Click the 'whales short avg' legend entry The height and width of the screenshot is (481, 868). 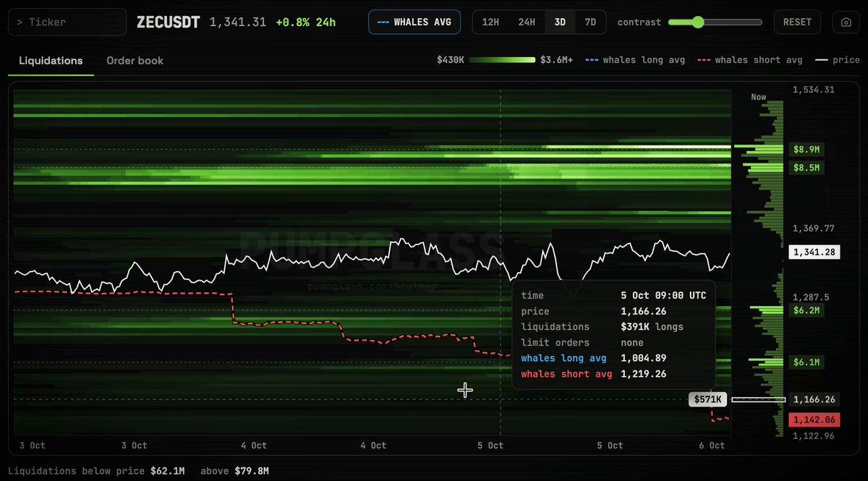point(750,60)
